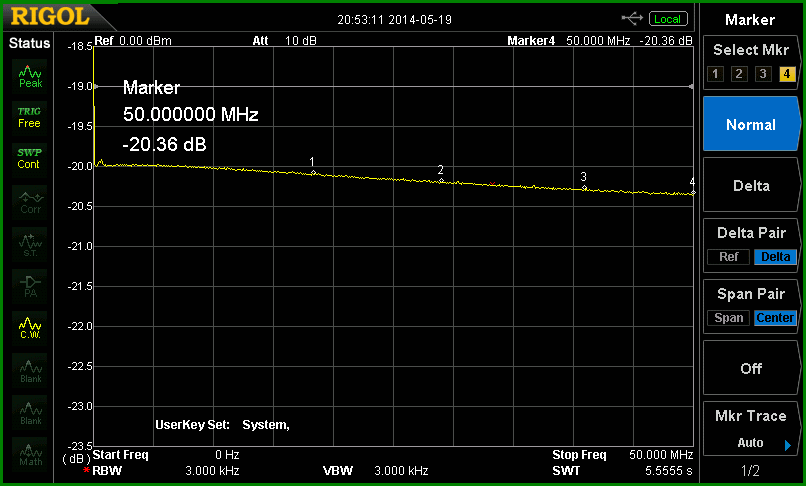Image resolution: width=806 pixels, height=486 pixels.
Task: Select the SWP Cont sweep indicator
Action: (x=30, y=159)
